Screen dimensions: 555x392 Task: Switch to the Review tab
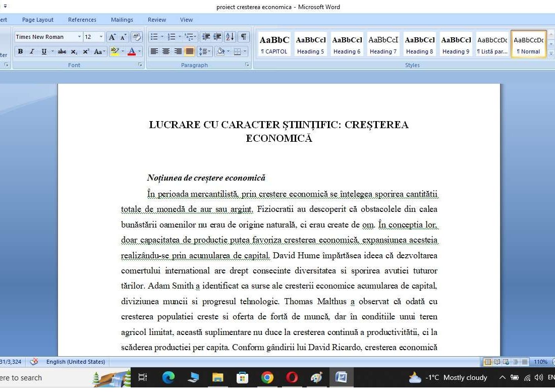tap(157, 20)
